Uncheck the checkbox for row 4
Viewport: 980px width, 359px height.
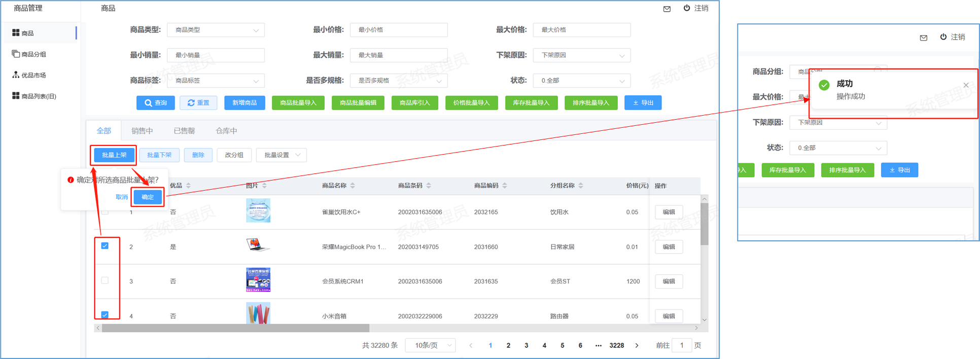coord(105,315)
